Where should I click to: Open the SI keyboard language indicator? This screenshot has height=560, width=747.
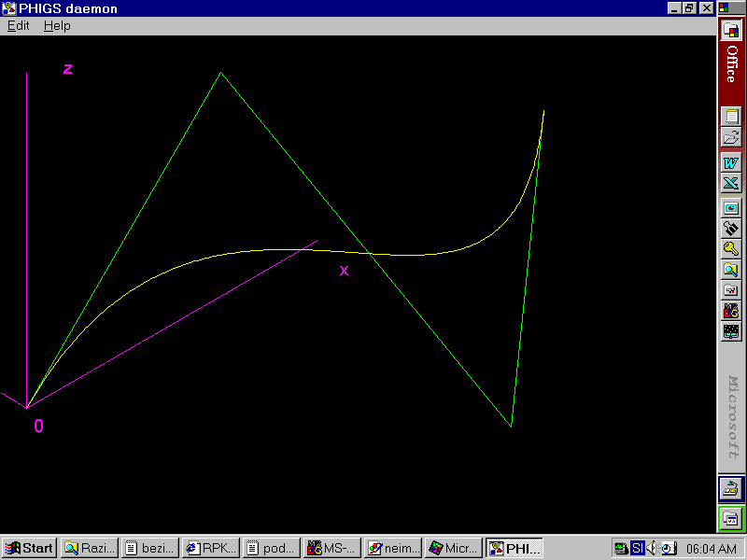point(638,549)
